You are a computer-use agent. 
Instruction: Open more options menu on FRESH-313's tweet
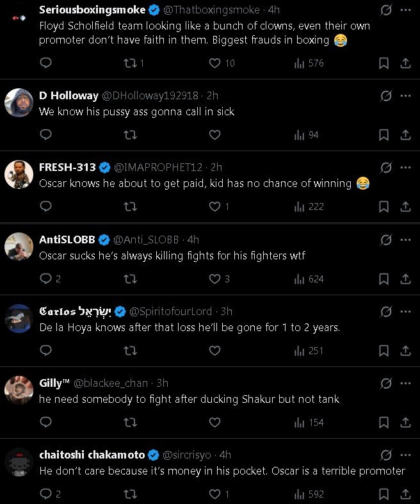[405, 168]
